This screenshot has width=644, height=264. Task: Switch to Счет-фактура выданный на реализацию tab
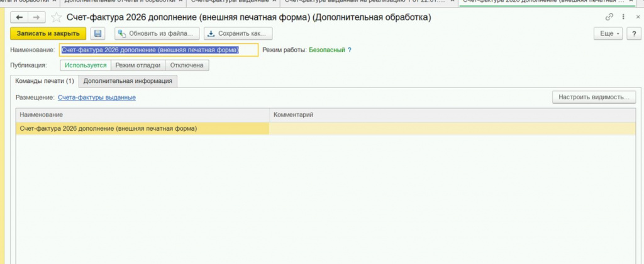[369, 1]
